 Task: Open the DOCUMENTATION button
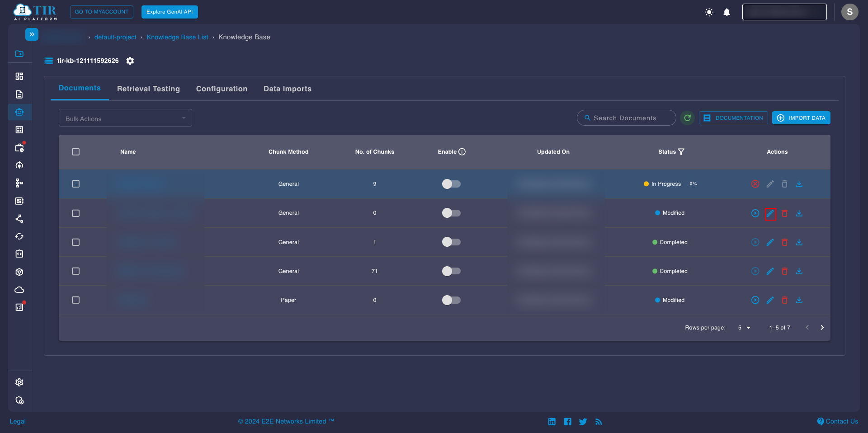click(x=733, y=118)
